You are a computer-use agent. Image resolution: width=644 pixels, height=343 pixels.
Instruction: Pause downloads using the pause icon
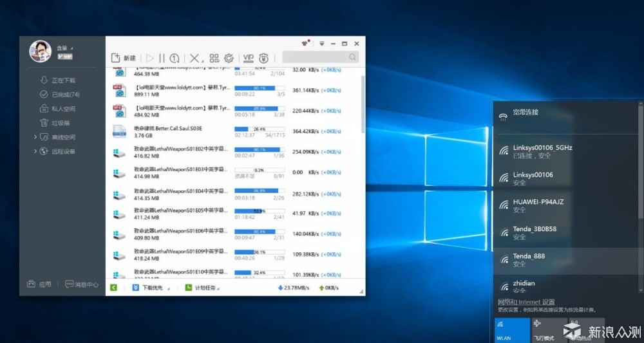click(162, 59)
